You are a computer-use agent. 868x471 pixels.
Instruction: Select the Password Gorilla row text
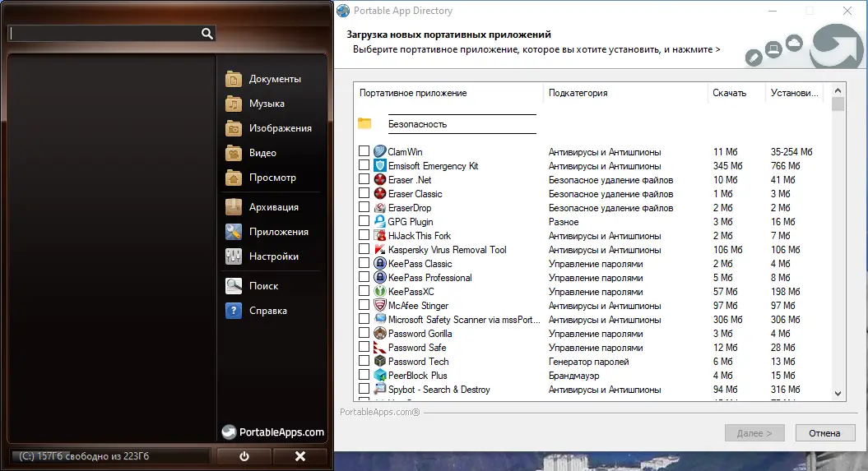pos(420,334)
